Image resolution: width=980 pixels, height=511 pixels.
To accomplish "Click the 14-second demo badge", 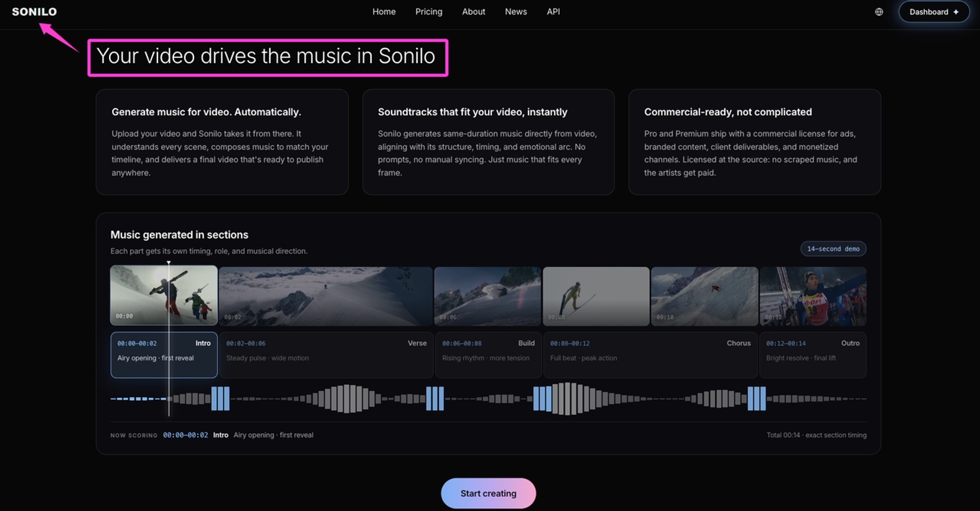I will click(x=833, y=249).
